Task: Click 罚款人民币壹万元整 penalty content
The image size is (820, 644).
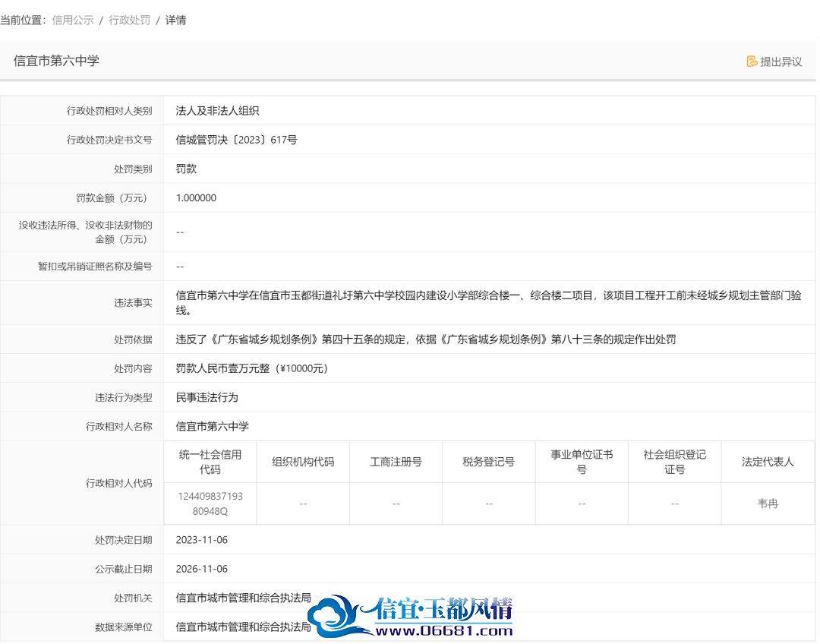Action: [x=251, y=369]
